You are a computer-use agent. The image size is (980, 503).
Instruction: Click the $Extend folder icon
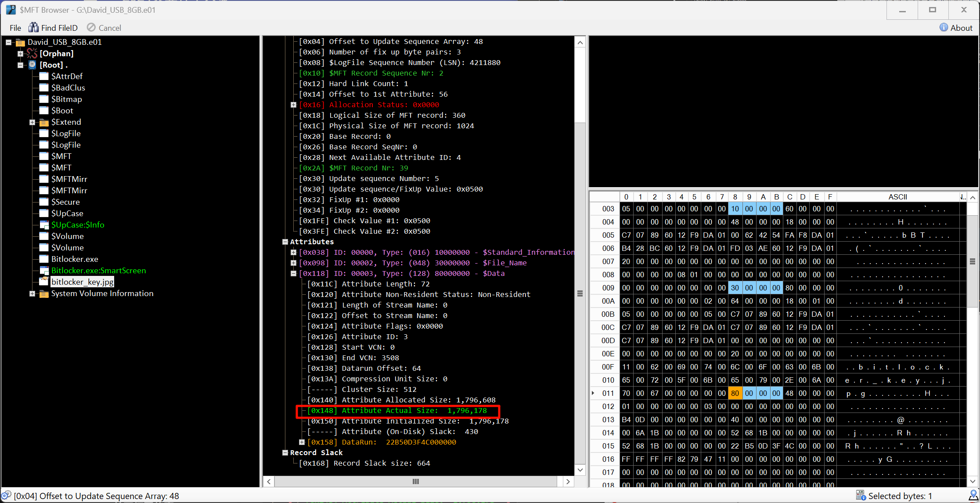tap(44, 122)
